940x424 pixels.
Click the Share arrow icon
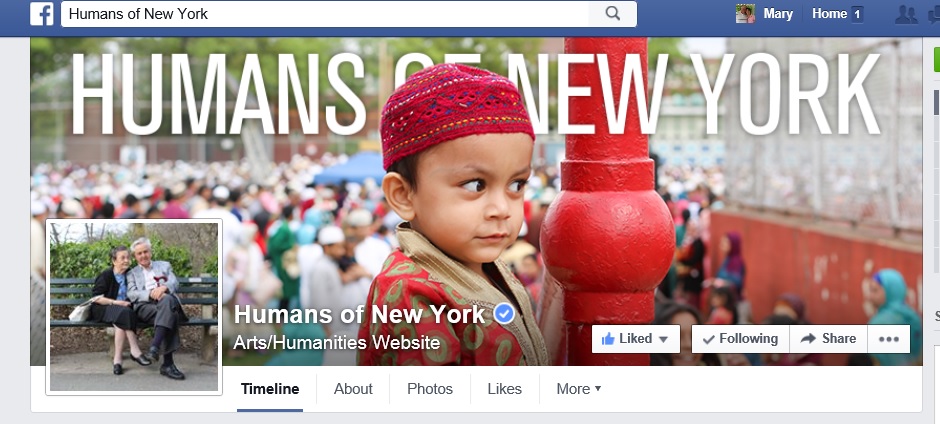(808, 339)
